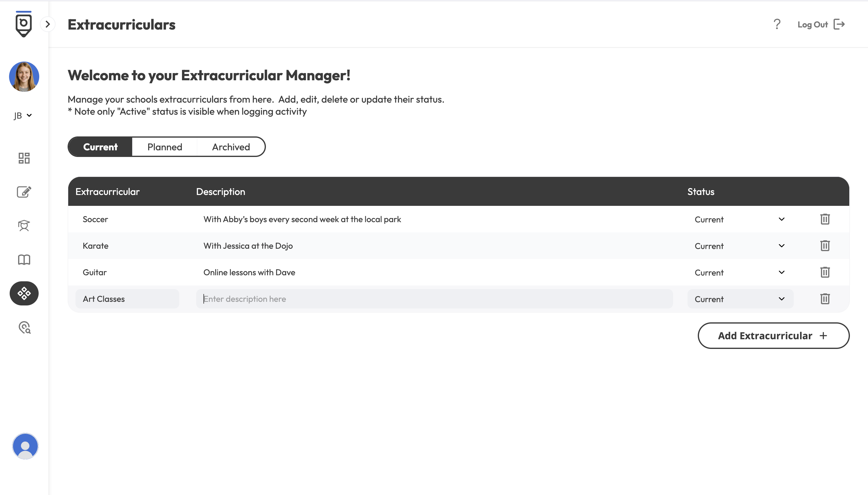
Task: Click the Extracurricular column header
Action: [107, 191]
